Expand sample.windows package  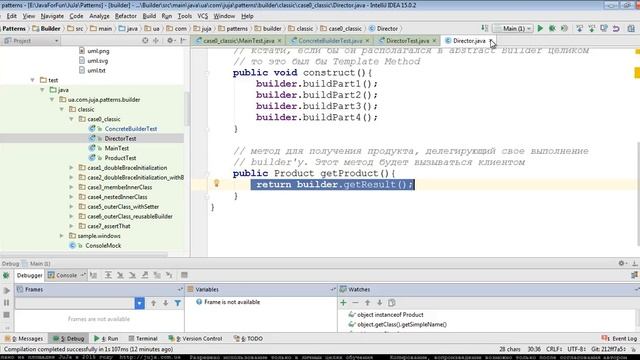tap(62, 236)
